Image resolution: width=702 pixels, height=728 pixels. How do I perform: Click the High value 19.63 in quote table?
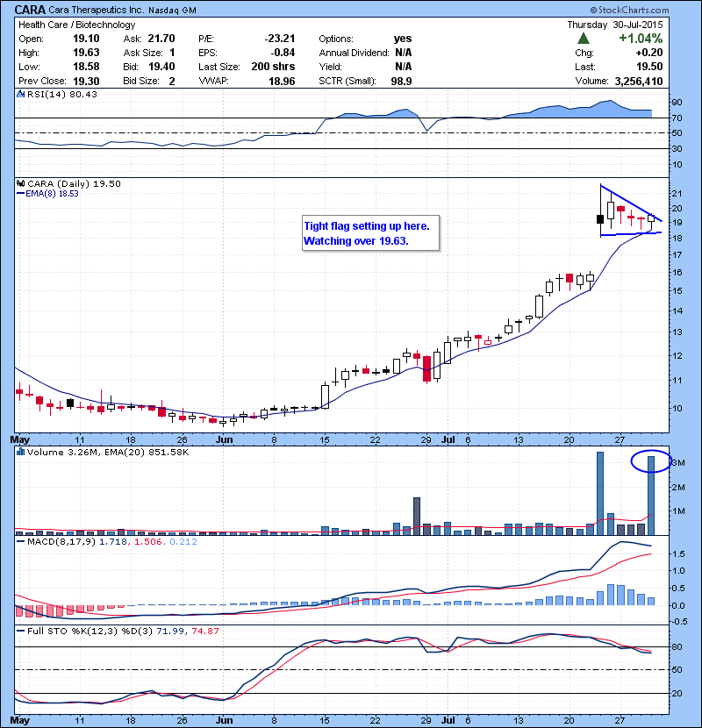pos(86,53)
